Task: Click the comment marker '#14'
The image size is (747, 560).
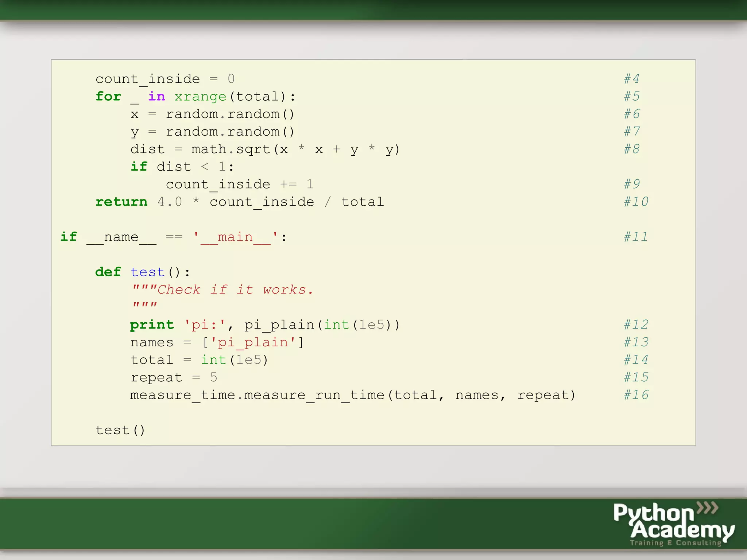Action: coord(636,359)
